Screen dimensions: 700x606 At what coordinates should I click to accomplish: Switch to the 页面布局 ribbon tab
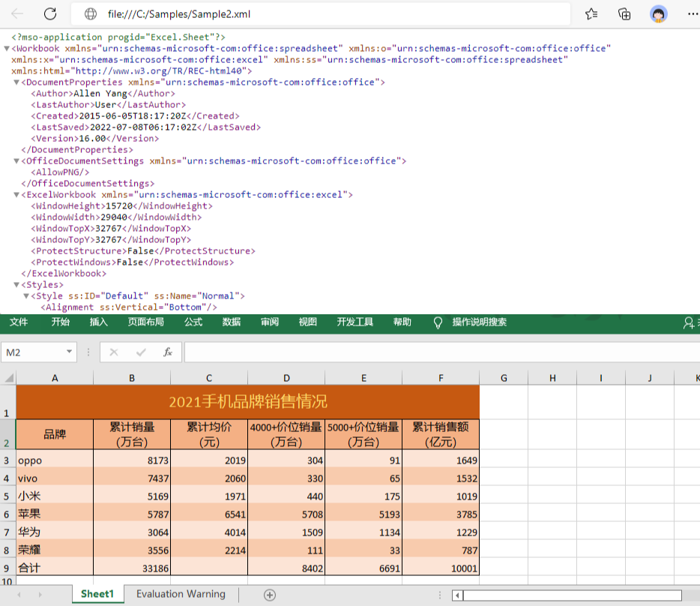click(x=146, y=322)
